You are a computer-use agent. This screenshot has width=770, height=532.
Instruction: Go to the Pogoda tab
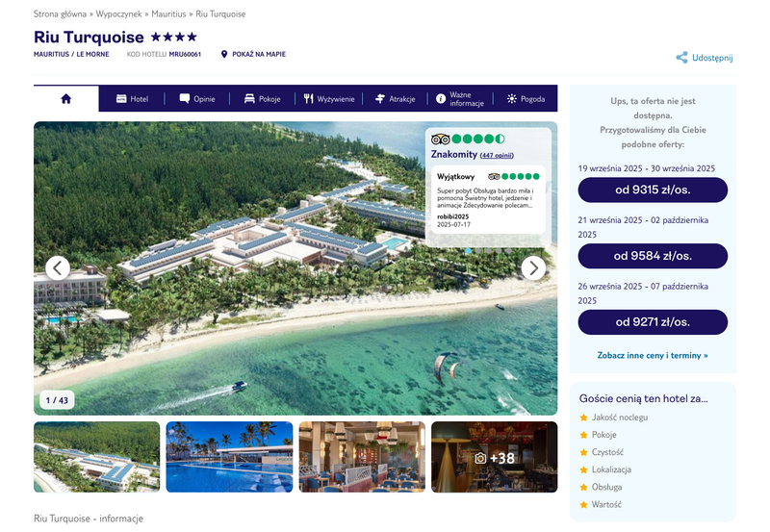click(x=526, y=99)
